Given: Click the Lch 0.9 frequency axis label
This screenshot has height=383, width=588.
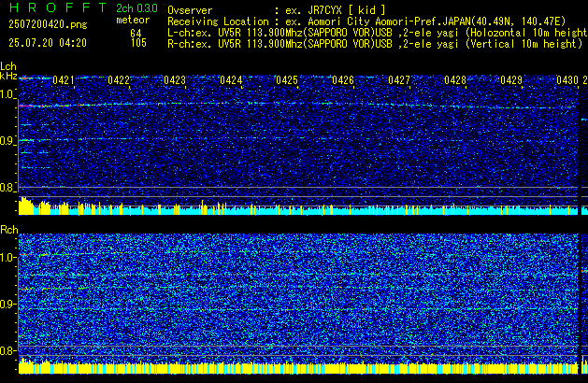Looking at the screenshot, I should coord(7,141).
